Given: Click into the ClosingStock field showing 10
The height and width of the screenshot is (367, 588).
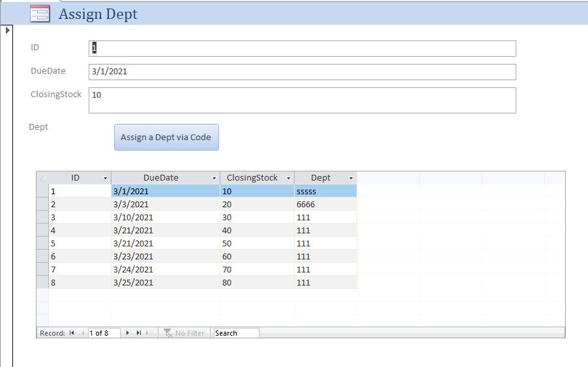Looking at the screenshot, I should pyautogui.click(x=302, y=100).
